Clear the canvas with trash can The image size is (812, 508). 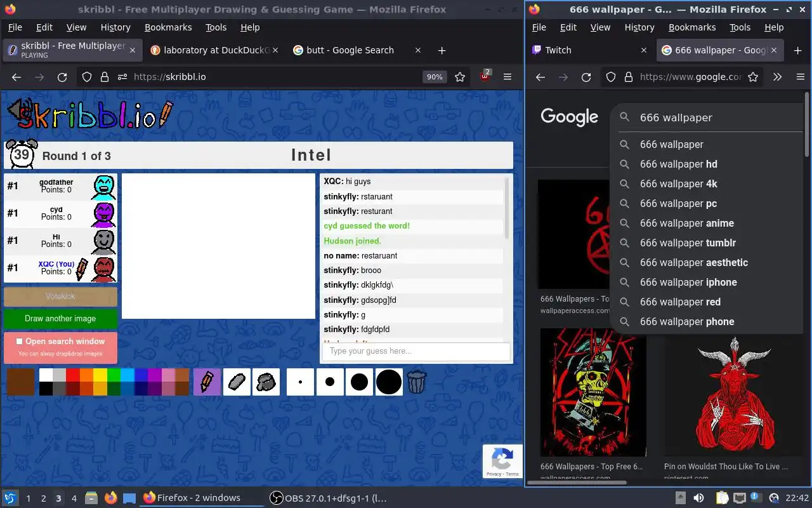[416, 382]
